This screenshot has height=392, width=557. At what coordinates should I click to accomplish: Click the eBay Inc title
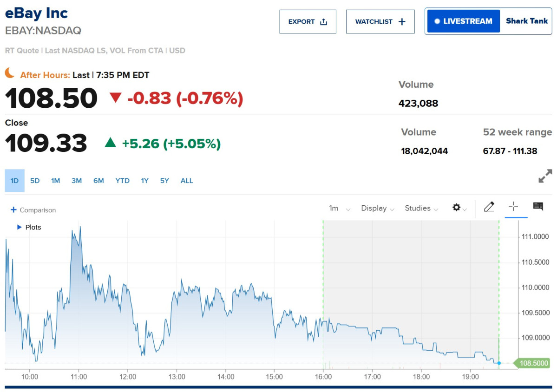click(36, 13)
